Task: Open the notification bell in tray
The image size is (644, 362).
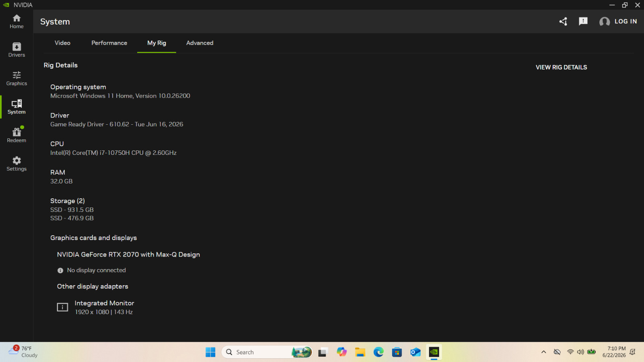Action: (633, 352)
